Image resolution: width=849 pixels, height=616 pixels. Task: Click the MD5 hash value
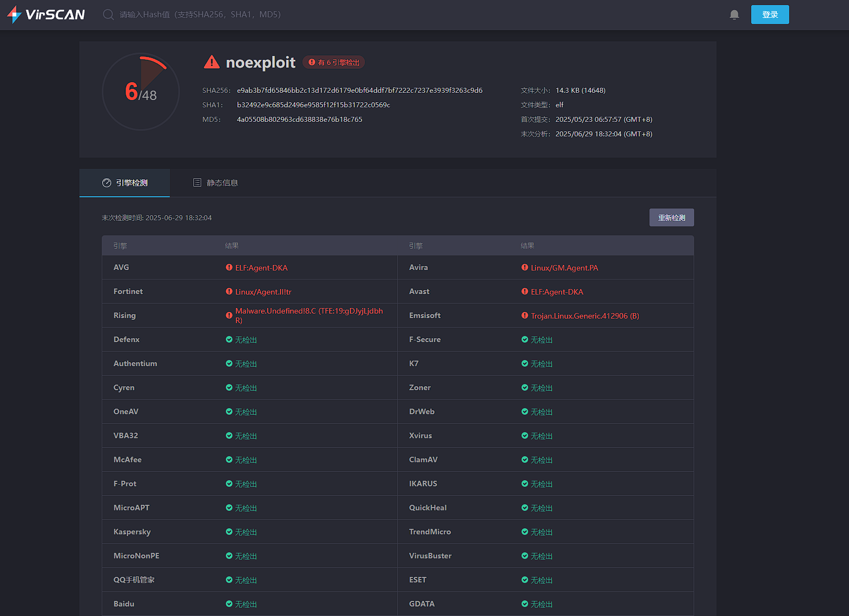pyautogui.click(x=300, y=120)
